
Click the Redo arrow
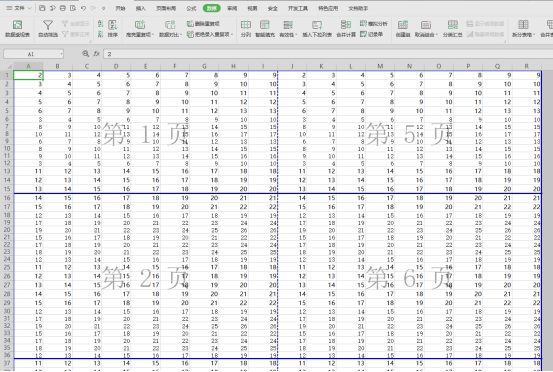[x=93, y=8]
